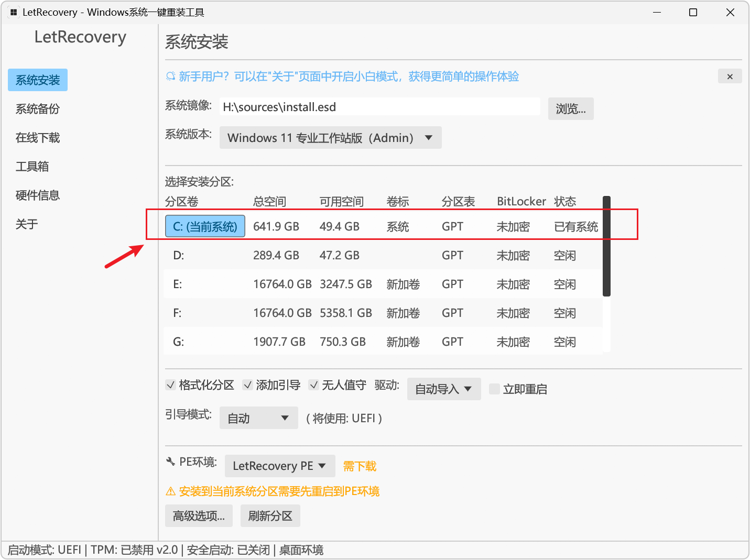Open the 引导模式 自动 dropdown
Screen dimensions: 750x560
click(259, 418)
